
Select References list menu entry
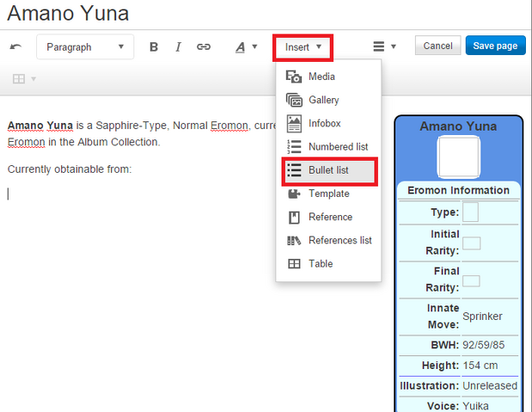[328, 241]
